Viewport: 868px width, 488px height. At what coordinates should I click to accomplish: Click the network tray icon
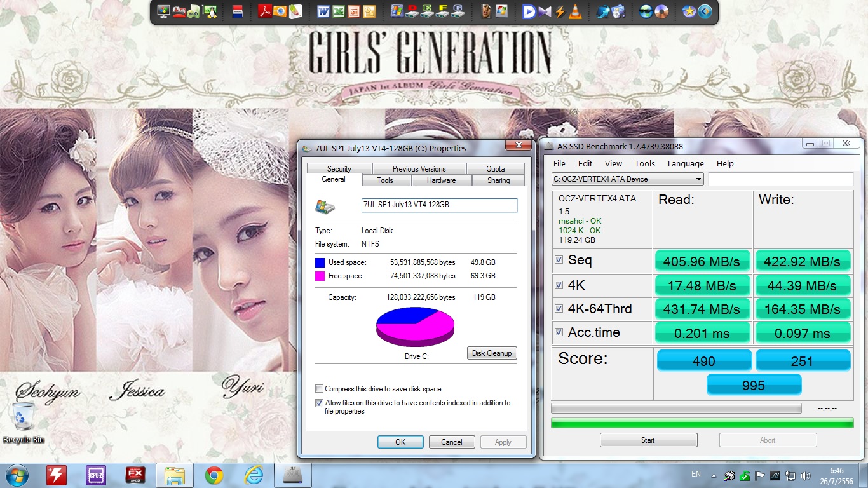pyautogui.click(x=791, y=475)
